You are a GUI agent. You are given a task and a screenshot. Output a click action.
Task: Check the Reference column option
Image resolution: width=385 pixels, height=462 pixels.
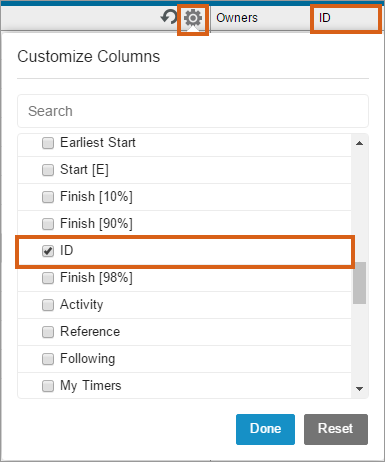48,332
